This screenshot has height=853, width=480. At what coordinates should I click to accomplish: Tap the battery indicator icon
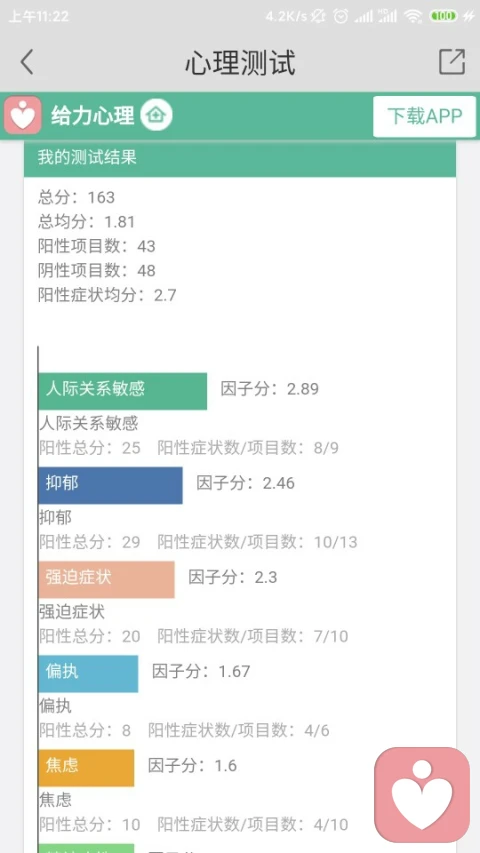(x=444, y=16)
